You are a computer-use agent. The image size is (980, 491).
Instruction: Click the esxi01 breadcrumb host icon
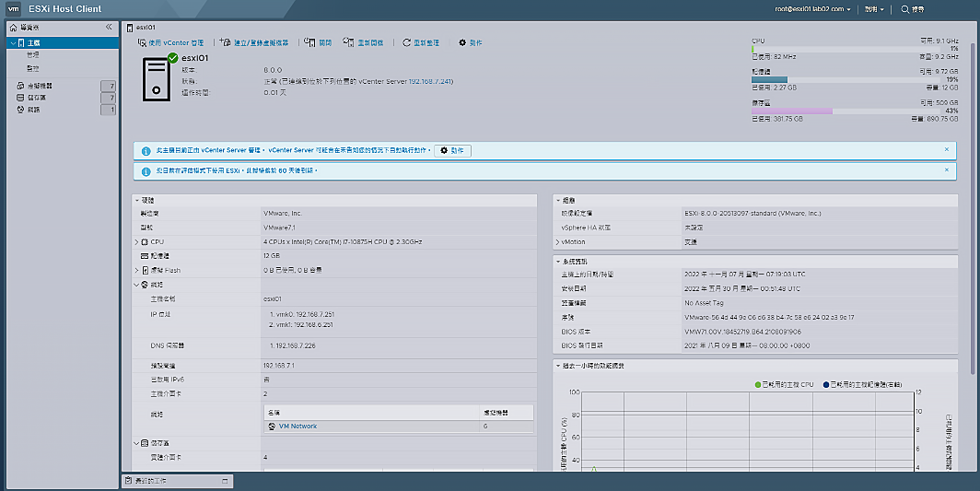pyautogui.click(x=130, y=28)
